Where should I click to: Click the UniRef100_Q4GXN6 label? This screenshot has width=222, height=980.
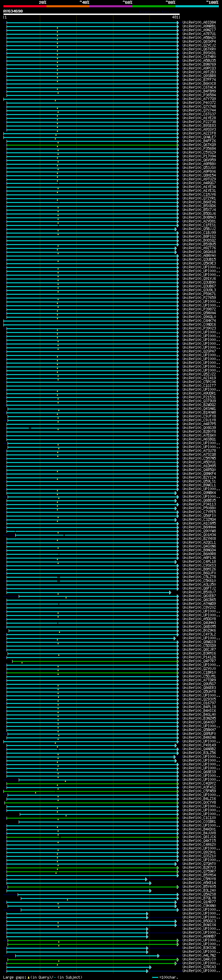pos(199,546)
